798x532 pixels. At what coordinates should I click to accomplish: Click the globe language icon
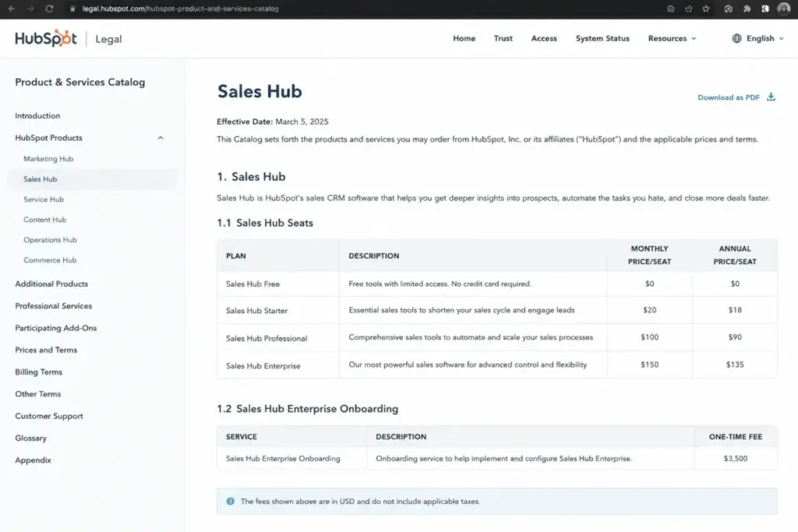736,38
